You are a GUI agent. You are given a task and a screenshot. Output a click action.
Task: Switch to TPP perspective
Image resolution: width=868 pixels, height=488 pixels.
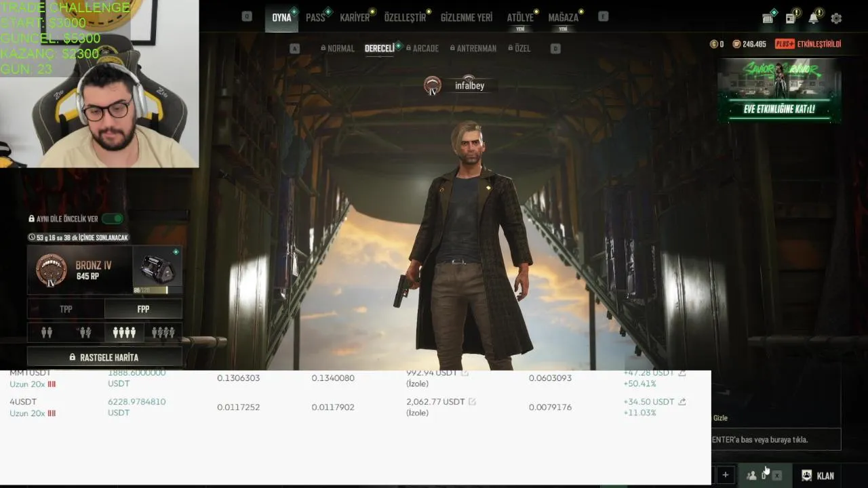click(66, 309)
